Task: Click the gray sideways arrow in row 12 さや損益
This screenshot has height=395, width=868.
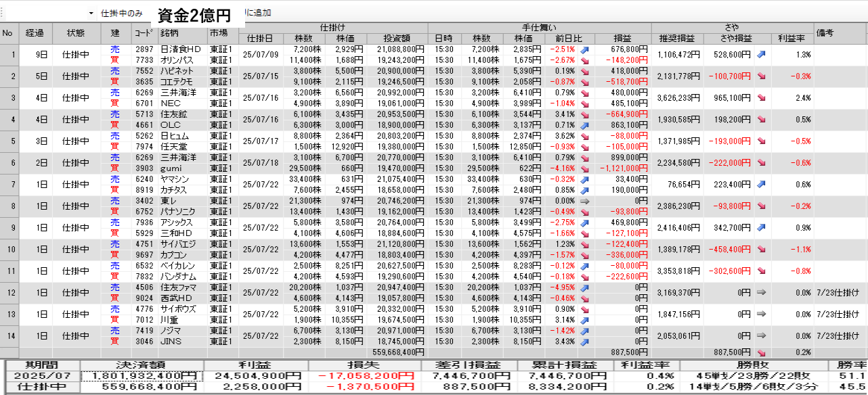Action: tap(761, 293)
